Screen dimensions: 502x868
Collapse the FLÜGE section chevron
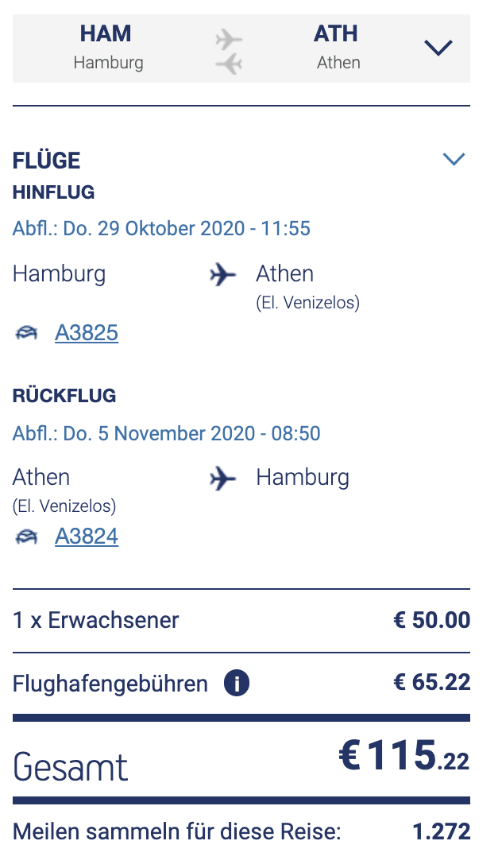[454, 160]
